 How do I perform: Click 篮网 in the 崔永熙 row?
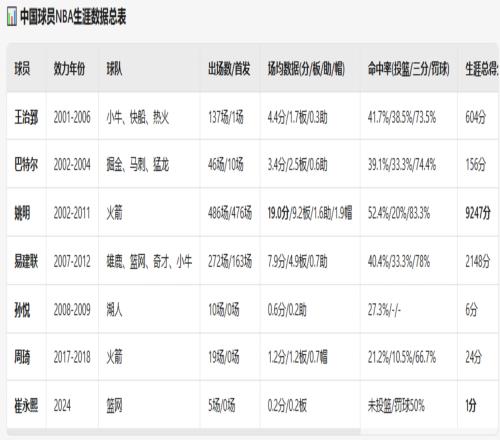click(x=114, y=406)
